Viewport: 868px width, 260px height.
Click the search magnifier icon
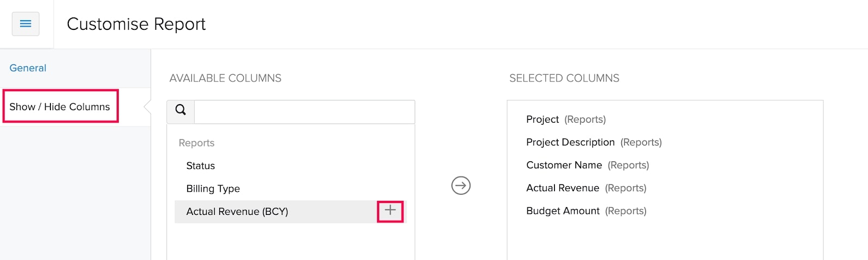click(181, 110)
